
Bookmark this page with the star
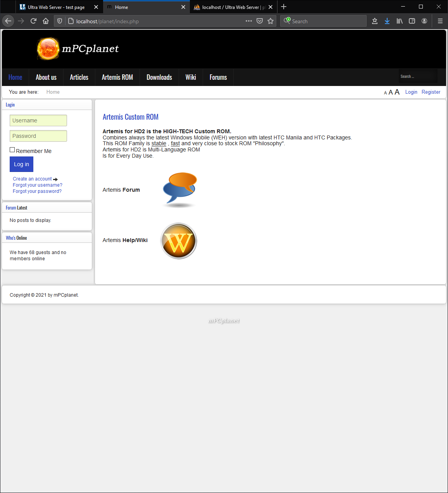(271, 21)
